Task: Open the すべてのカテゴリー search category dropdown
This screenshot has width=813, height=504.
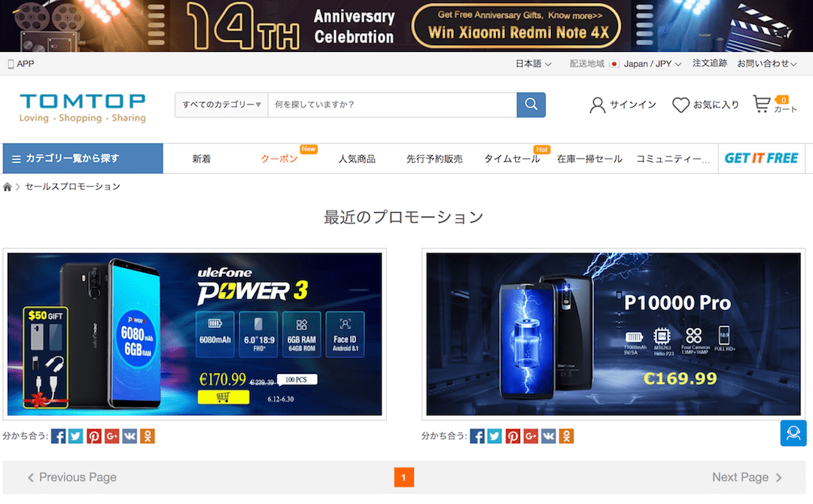Action: pyautogui.click(x=221, y=105)
